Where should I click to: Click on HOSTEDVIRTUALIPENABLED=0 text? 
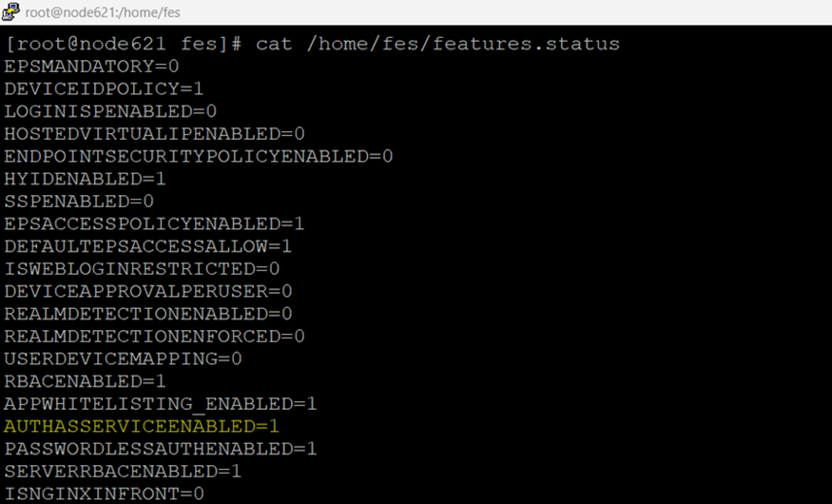point(154,134)
